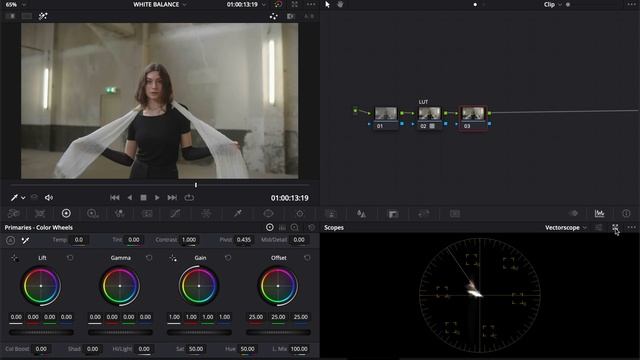
Task: Open the HDR Color Wheels palette
Action: [x=93, y=213]
